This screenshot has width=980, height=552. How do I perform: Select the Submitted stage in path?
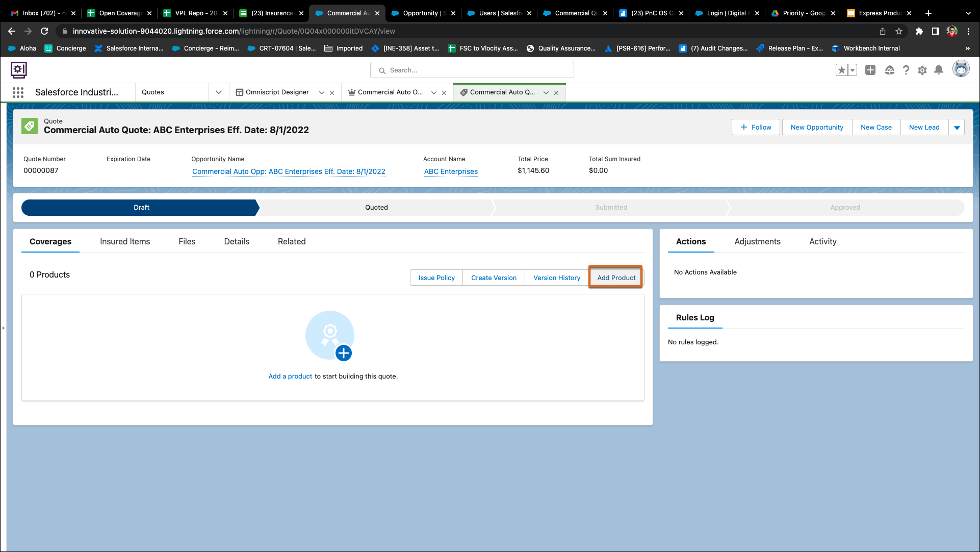tap(611, 208)
